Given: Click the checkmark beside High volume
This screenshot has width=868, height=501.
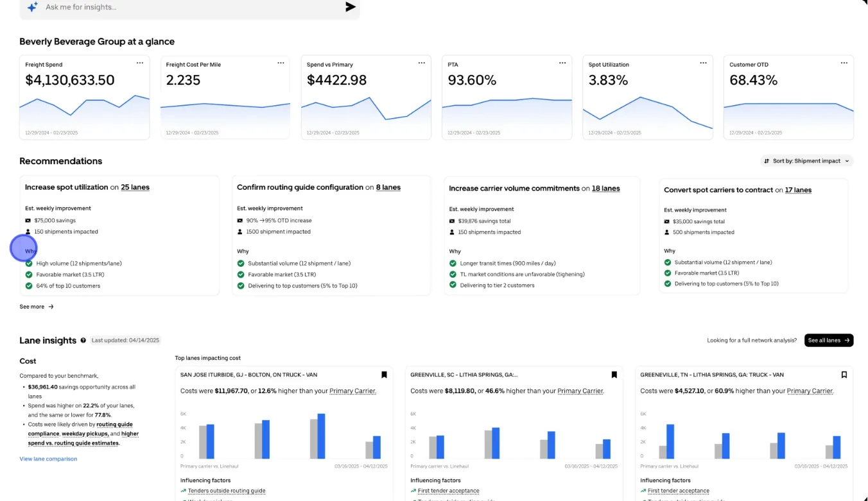Looking at the screenshot, I should pos(28,263).
